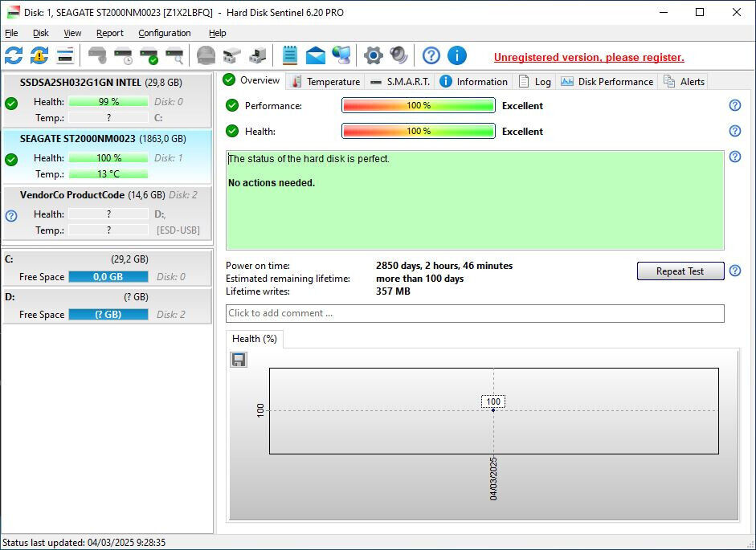Open settings via the gear icon
The height and width of the screenshot is (550, 756).
click(x=373, y=55)
